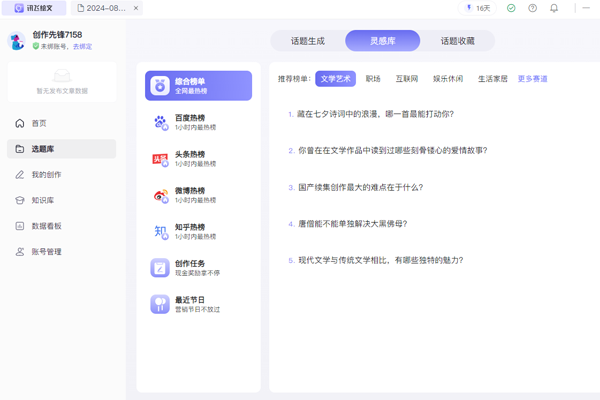The width and height of the screenshot is (600, 400).
Task: Open the help question mark icon
Action: tap(532, 8)
